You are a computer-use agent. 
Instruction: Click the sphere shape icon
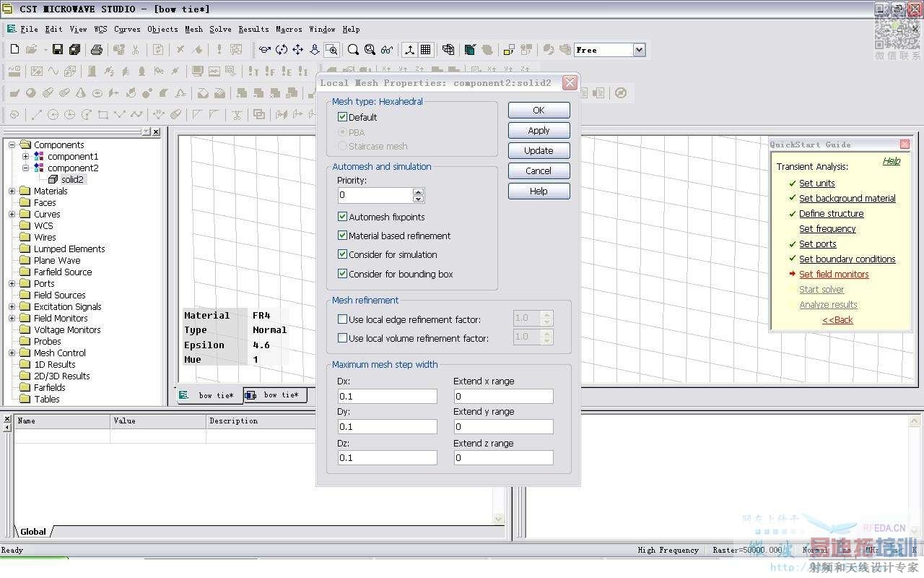(x=31, y=93)
